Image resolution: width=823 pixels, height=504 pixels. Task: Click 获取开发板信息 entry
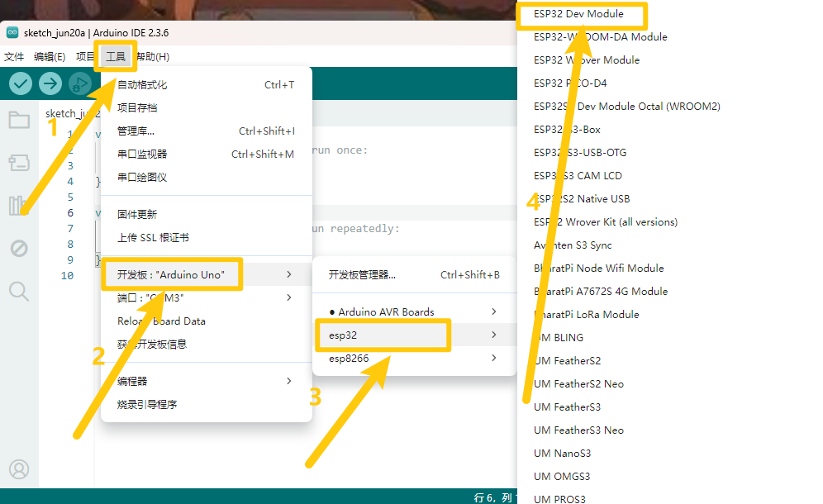tap(207, 344)
